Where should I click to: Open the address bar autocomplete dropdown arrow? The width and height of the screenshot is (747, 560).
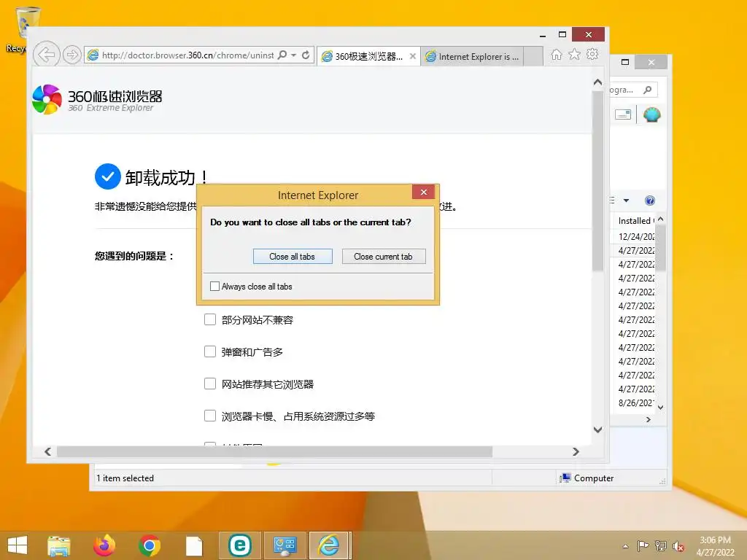[293, 55]
